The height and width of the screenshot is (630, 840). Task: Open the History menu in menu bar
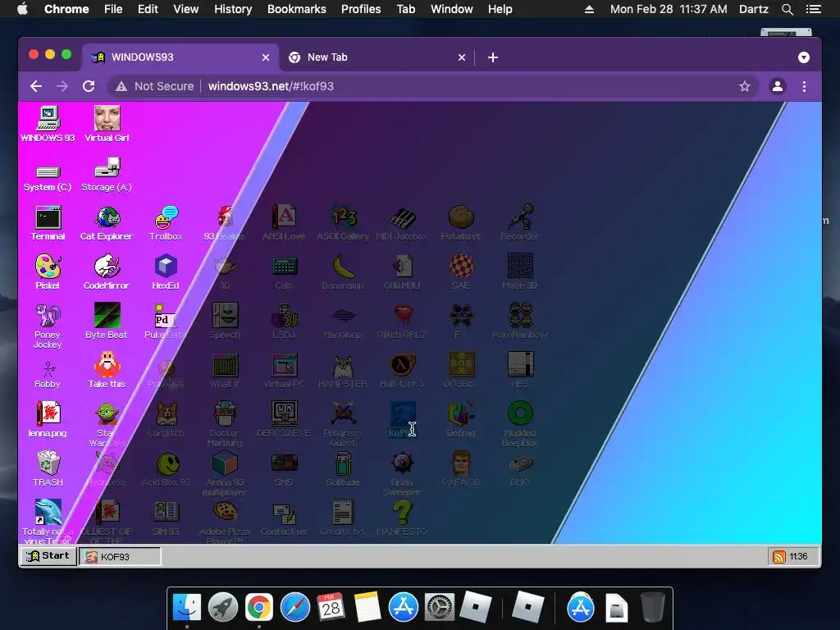(x=233, y=9)
